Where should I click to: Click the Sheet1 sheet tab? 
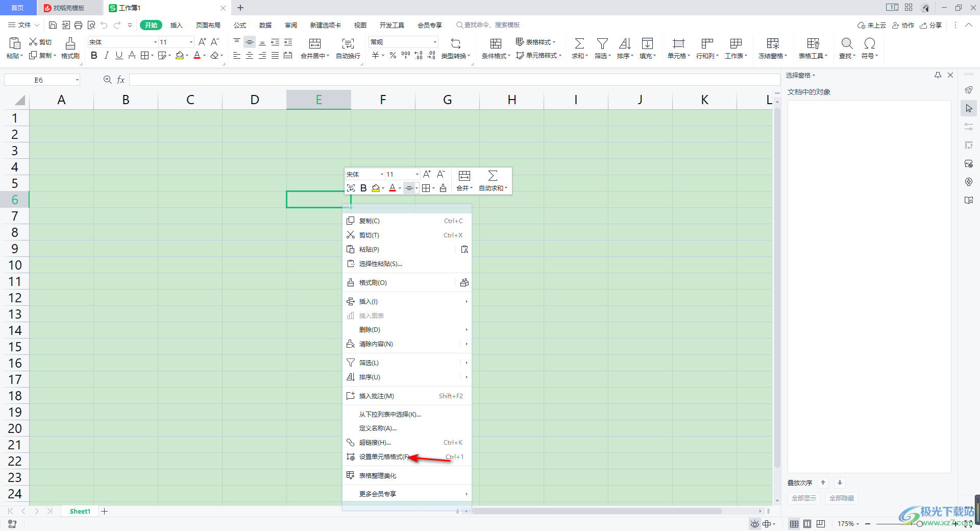[x=80, y=511]
